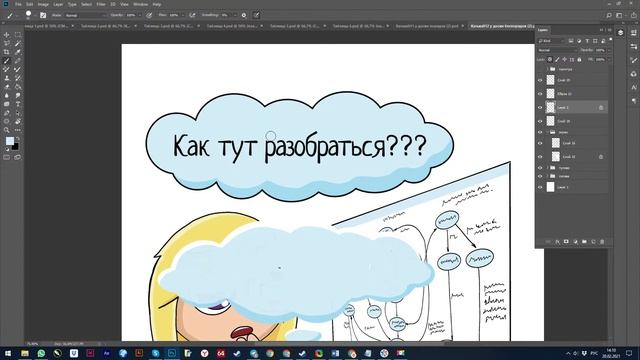
Task: Expand the topmost layer group
Action: tap(547, 69)
